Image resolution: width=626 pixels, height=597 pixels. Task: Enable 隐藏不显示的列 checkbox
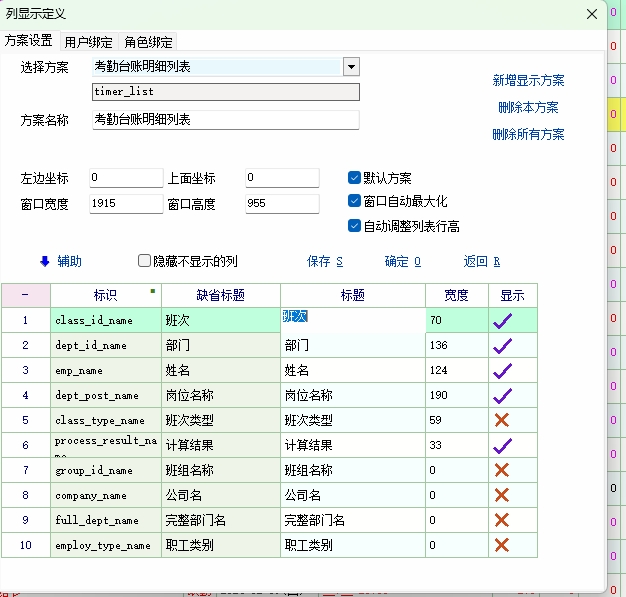(144, 261)
